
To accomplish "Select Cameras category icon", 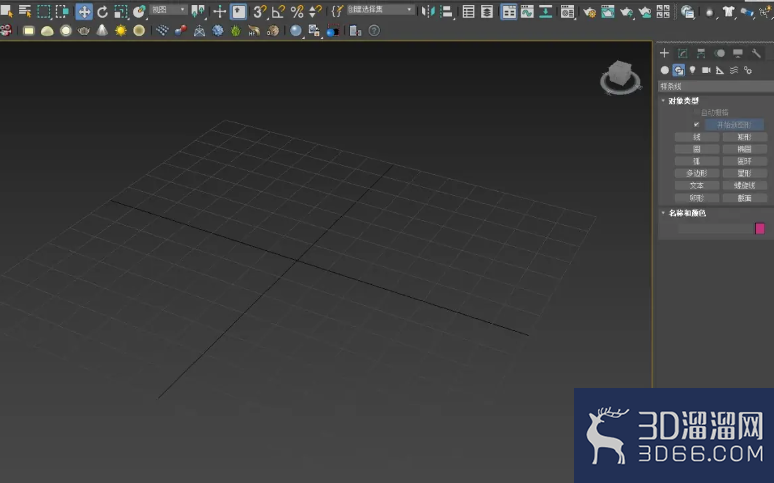I will 706,70.
